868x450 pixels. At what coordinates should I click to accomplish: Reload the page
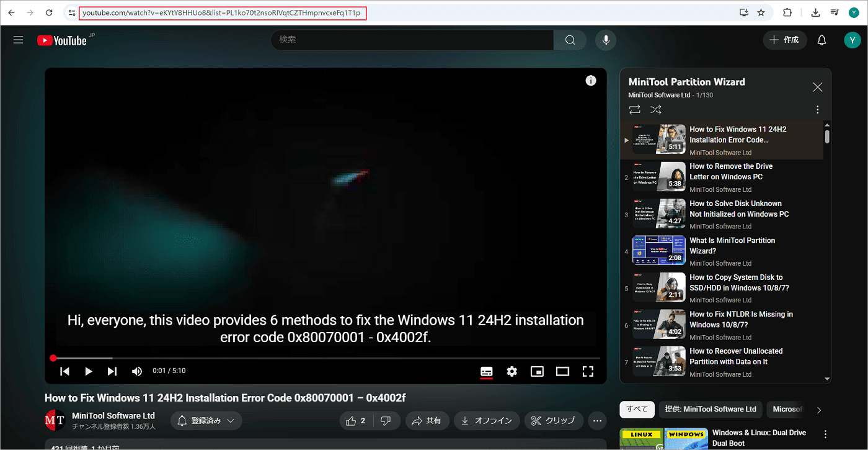click(x=49, y=12)
